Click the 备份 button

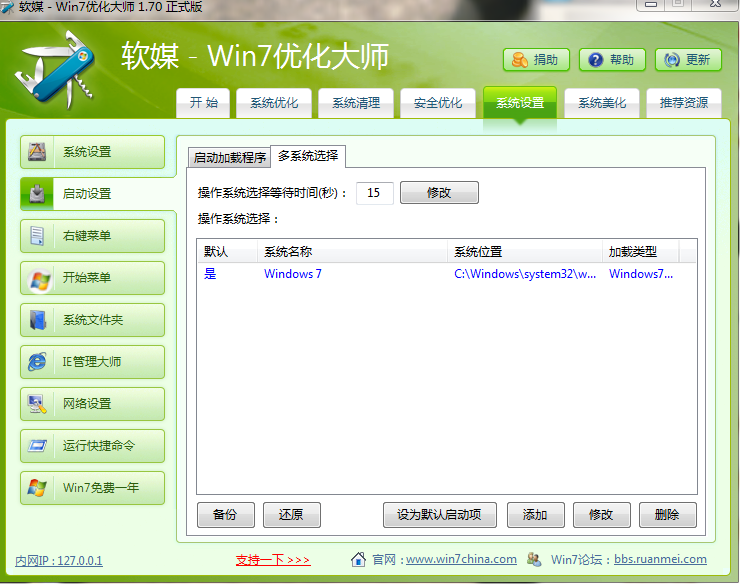(x=226, y=515)
